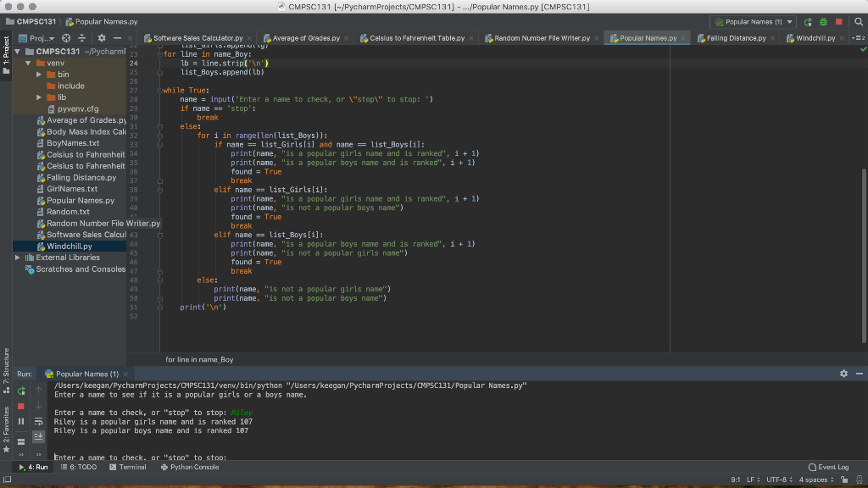Select pyvenv.cfg file in tree
Viewport: 868px width, 488px height.
(77, 109)
